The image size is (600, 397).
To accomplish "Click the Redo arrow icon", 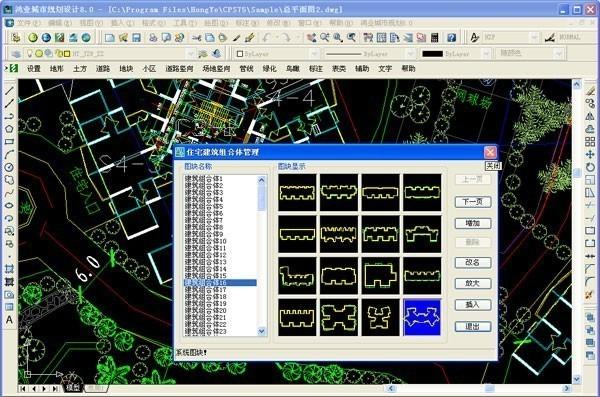I will pyautogui.click(x=286, y=38).
